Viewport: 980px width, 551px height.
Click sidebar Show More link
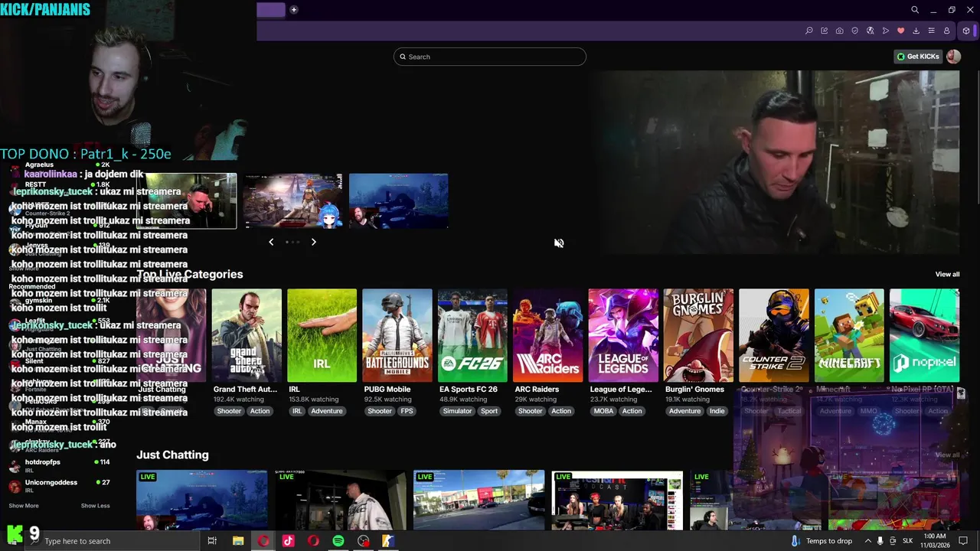pos(24,506)
